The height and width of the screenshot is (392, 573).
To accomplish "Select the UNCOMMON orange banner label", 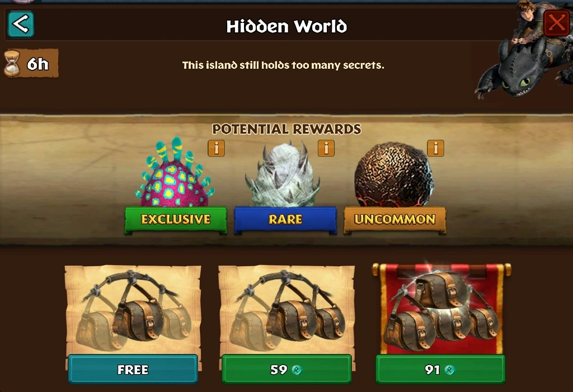I will tap(395, 220).
